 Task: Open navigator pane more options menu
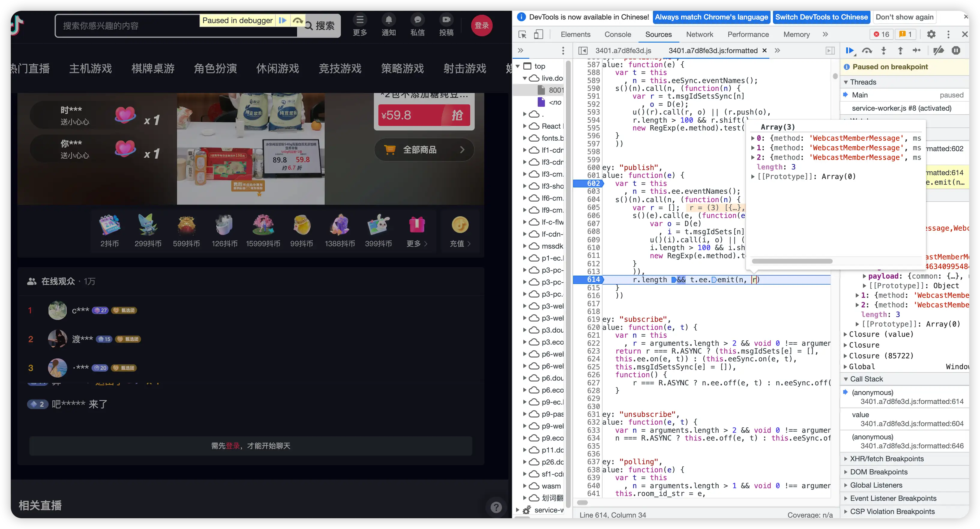(x=563, y=51)
